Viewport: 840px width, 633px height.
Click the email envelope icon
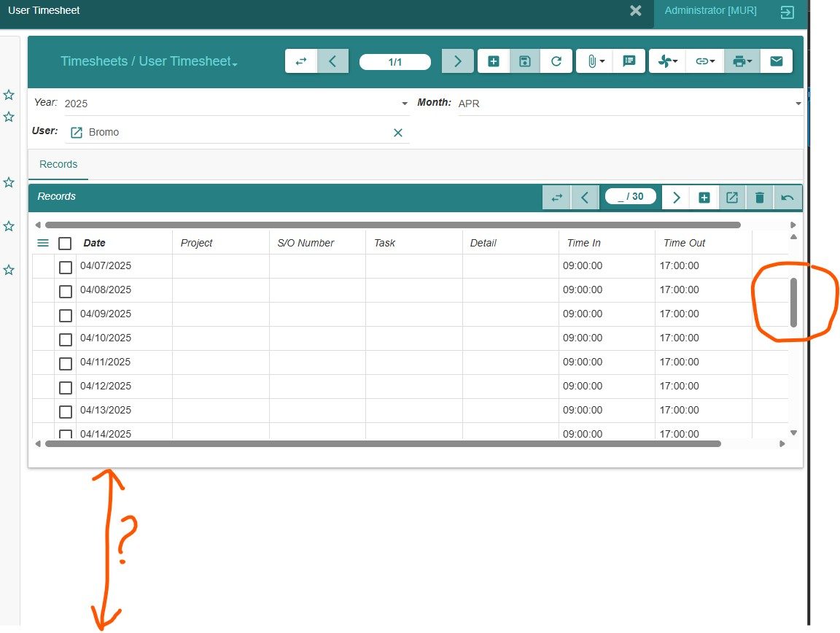[777, 61]
